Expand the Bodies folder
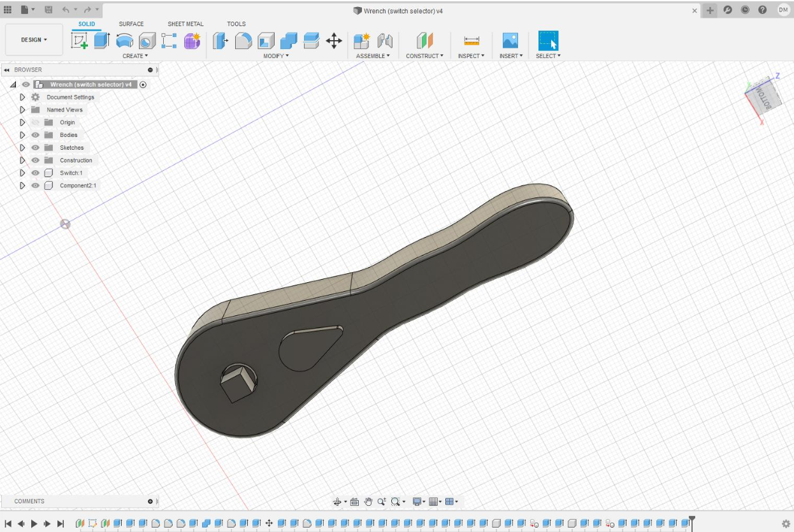Image resolution: width=794 pixels, height=532 pixels. pos(22,135)
